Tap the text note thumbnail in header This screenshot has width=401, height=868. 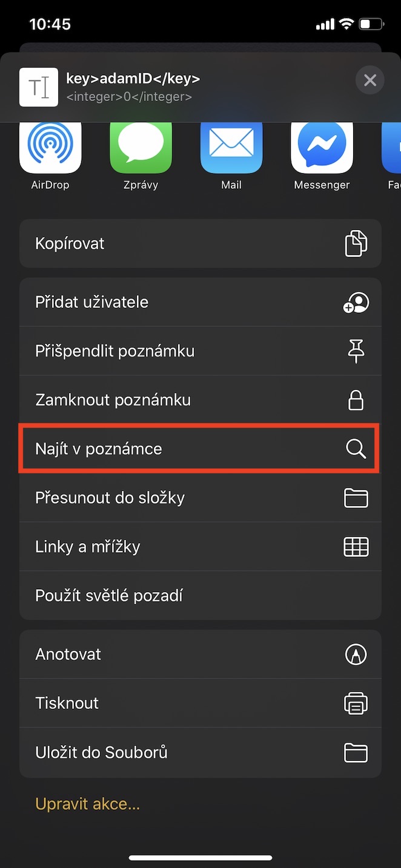pyautogui.click(x=39, y=87)
